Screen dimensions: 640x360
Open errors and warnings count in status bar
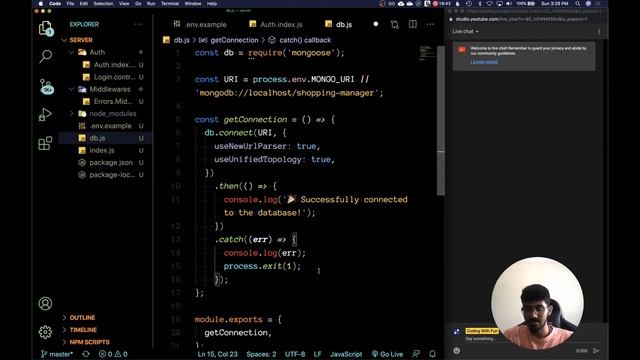[x=113, y=354]
